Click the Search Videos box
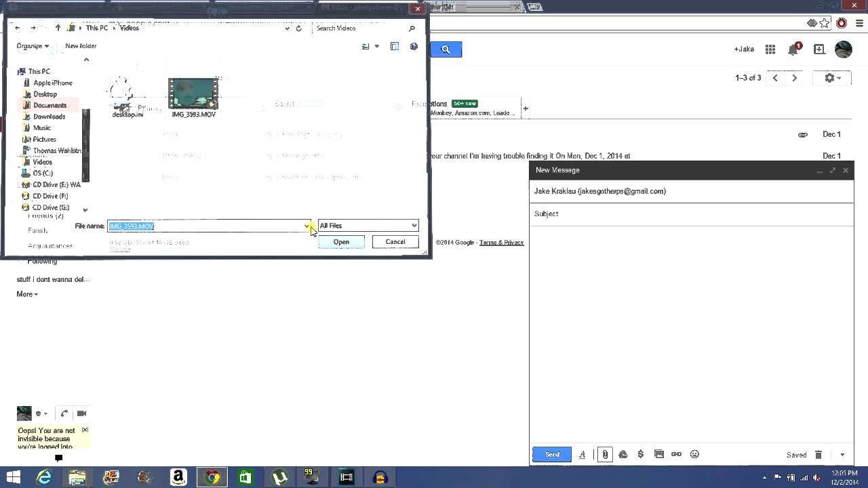 pos(365,28)
